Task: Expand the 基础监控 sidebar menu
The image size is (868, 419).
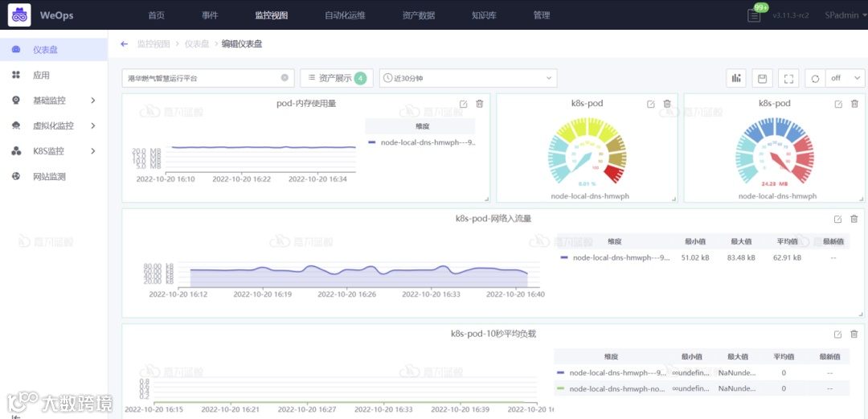Action: click(x=54, y=101)
